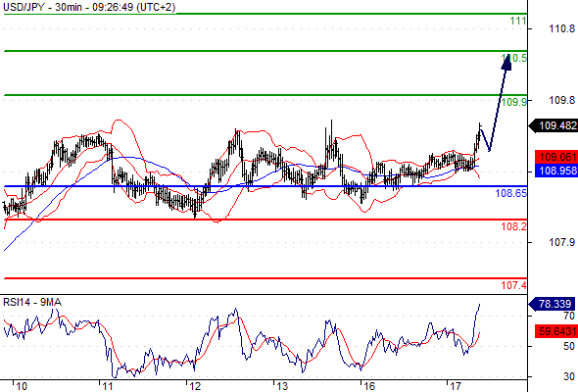Click the red RSI MA label 59.6431
The height and width of the screenshot is (392, 578).
click(556, 331)
